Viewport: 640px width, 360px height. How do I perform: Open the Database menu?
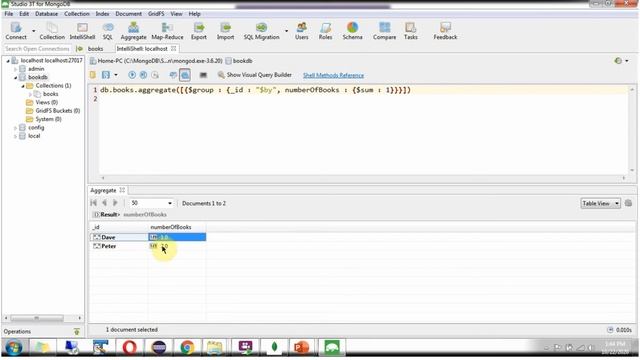pos(47,13)
